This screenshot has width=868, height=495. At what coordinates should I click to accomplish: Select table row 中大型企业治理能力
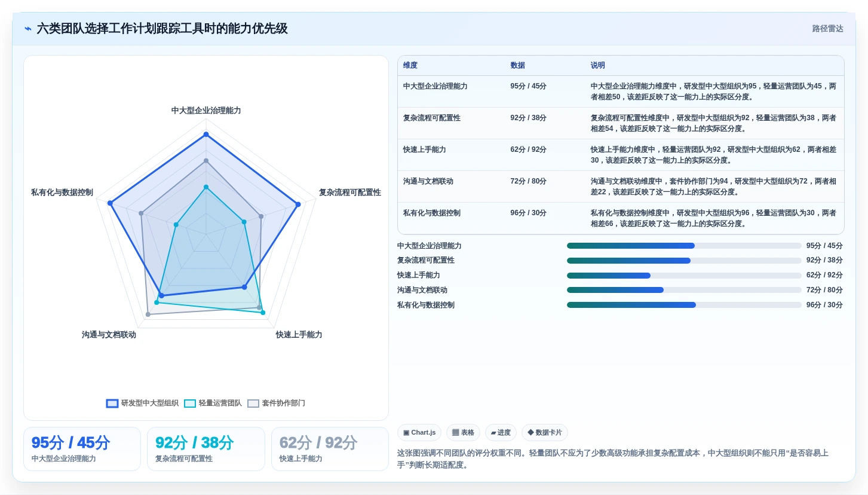pos(621,91)
